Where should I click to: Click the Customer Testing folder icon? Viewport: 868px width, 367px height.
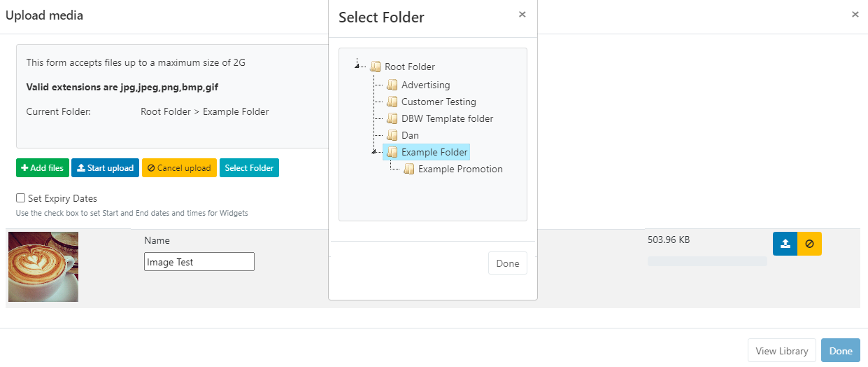392,102
